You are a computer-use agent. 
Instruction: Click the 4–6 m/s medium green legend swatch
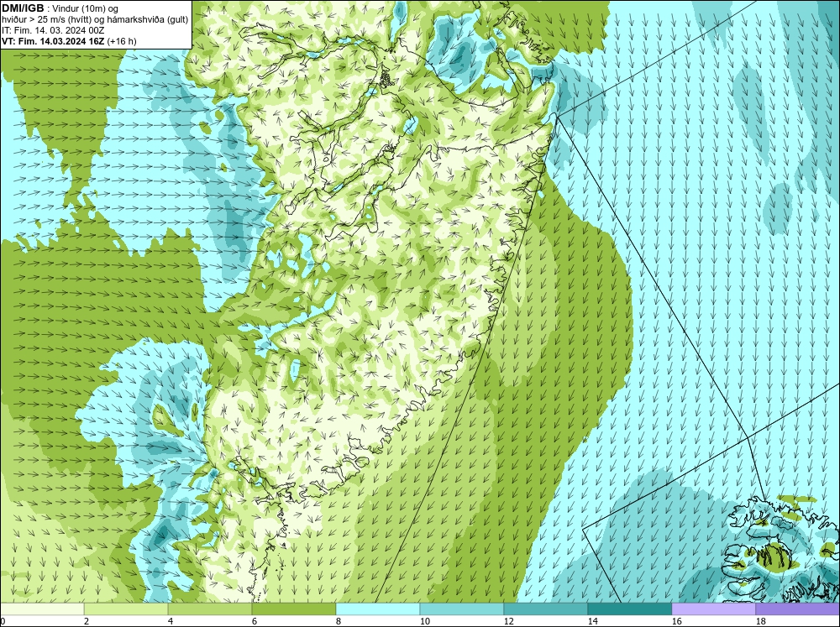pyautogui.click(x=210, y=609)
